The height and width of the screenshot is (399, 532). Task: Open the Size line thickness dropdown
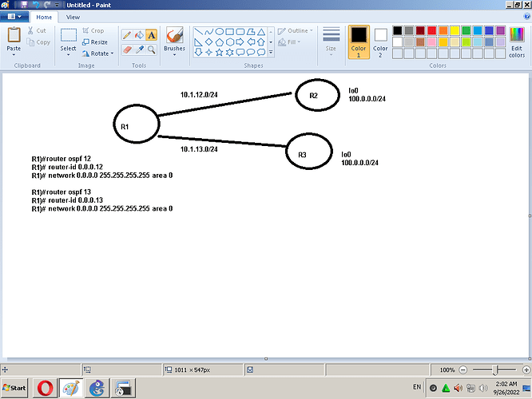(x=332, y=41)
